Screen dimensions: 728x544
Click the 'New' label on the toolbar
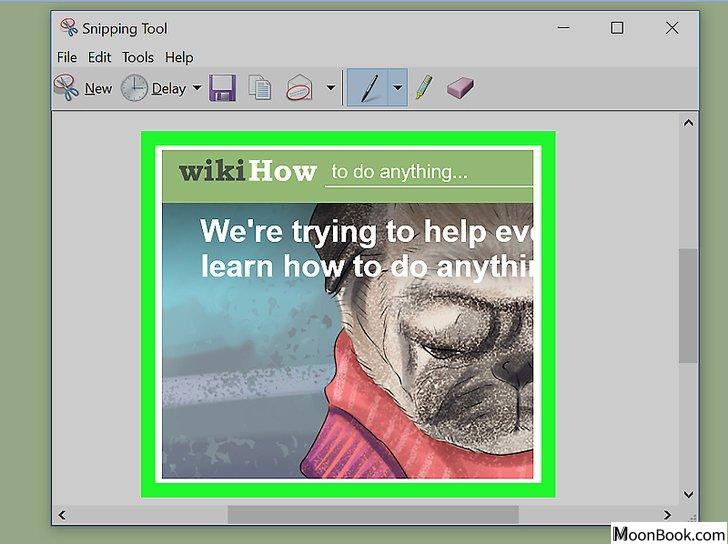point(98,88)
